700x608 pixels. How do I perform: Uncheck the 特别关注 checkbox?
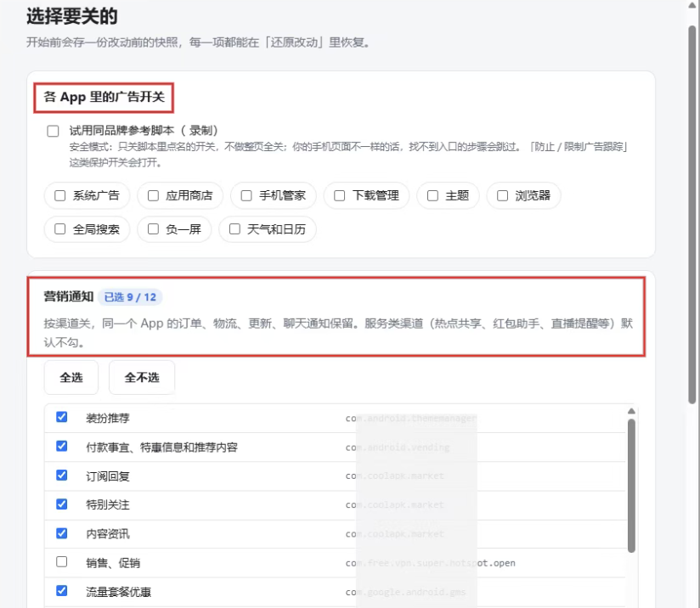62,504
